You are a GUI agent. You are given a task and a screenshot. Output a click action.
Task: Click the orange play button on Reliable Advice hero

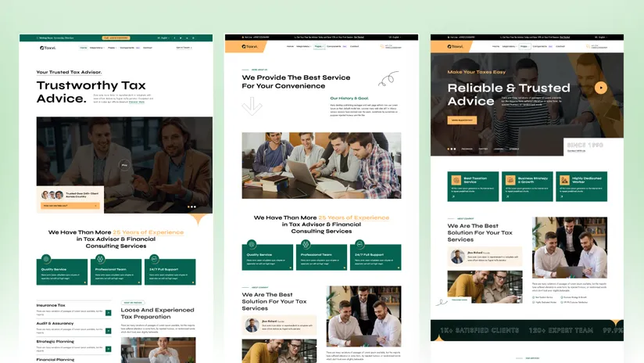pos(600,88)
